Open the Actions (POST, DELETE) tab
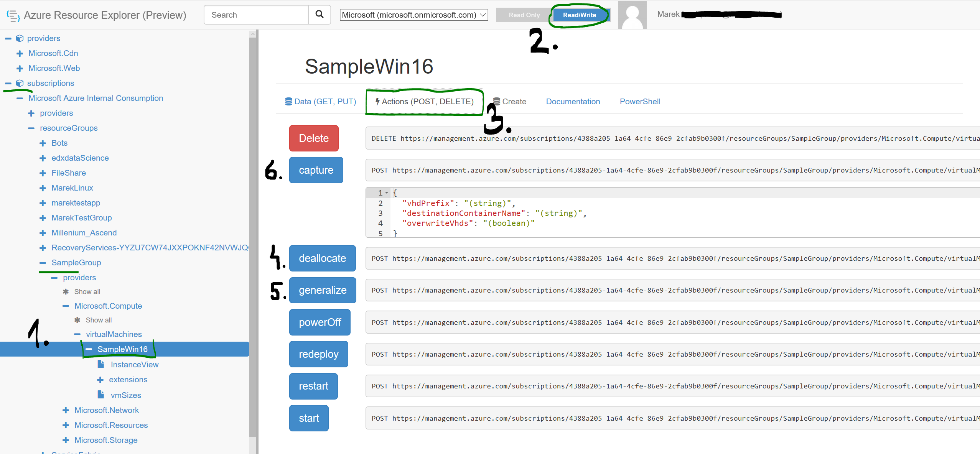This screenshot has width=980, height=454. click(424, 102)
